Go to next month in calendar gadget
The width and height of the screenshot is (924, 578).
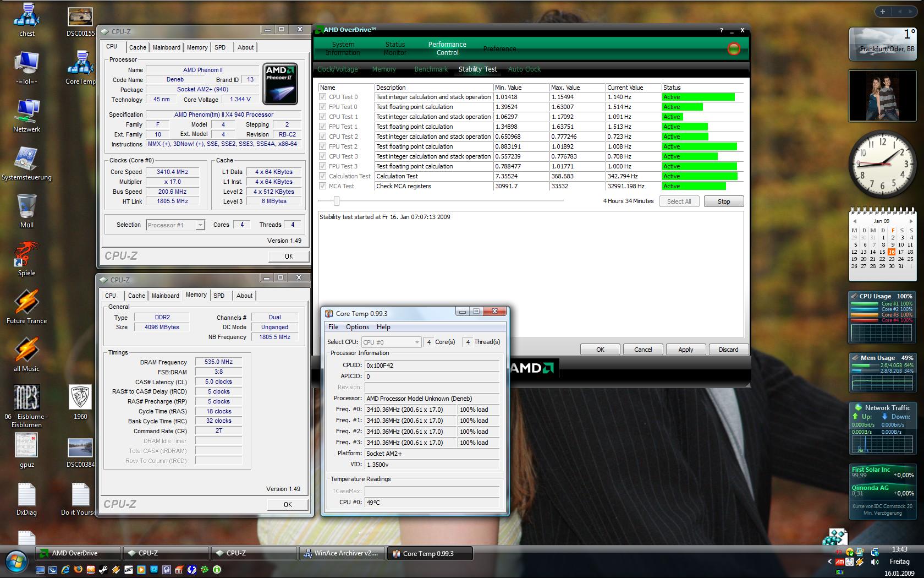tap(911, 221)
